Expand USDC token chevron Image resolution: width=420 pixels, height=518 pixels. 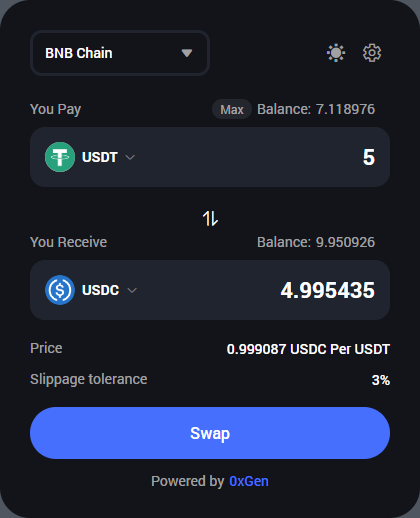132,290
